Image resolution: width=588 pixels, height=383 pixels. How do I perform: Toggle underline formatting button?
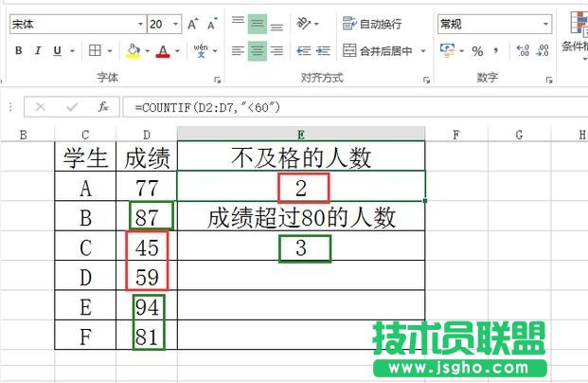pyautogui.click(x=58, y=50)
